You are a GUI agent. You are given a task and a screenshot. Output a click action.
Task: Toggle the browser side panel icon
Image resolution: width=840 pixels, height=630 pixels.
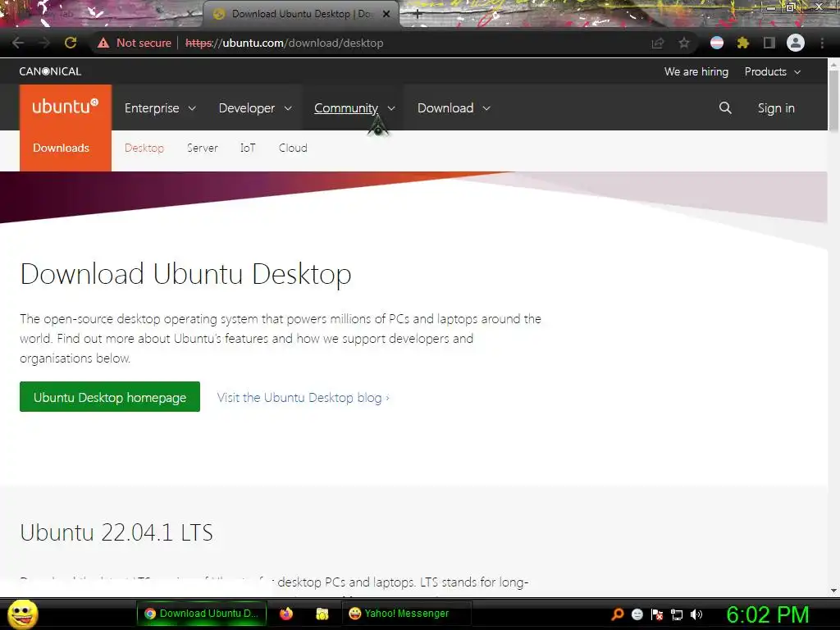pyautogui.click(x=769, y=43)
